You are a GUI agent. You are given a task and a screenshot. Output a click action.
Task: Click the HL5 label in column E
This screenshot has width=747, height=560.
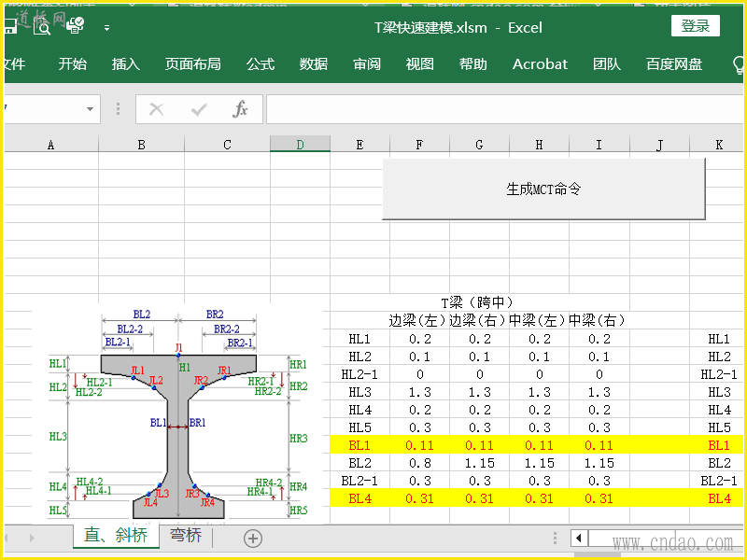pos(359,427)
